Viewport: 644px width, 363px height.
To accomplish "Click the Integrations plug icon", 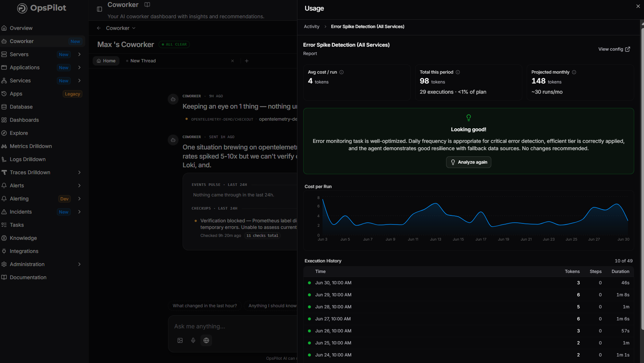I will (x=4, y=251).
